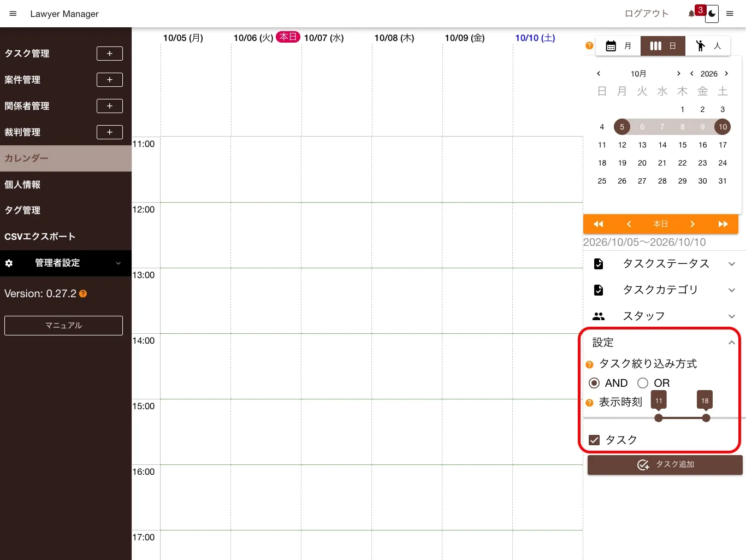Expand 管理者設定 sidebar menu
Viewport: 746px width, 560px height.
66,263
